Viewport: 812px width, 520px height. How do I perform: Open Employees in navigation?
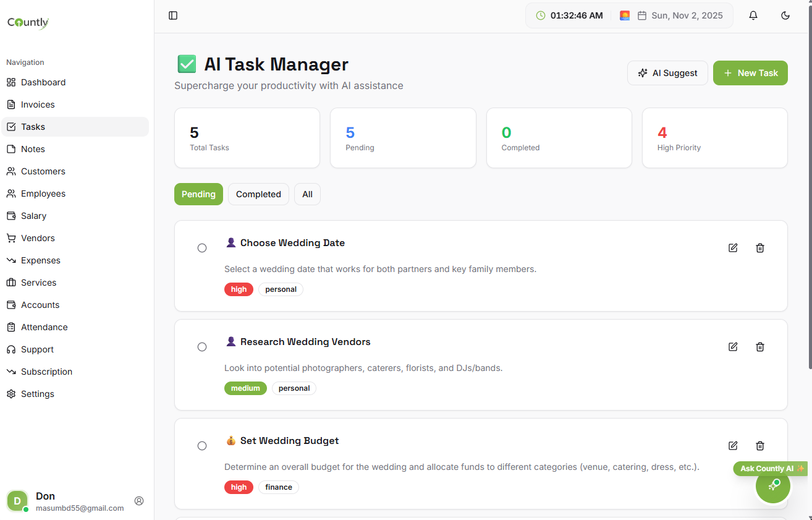pyautogui.click(x=75, y=194)
